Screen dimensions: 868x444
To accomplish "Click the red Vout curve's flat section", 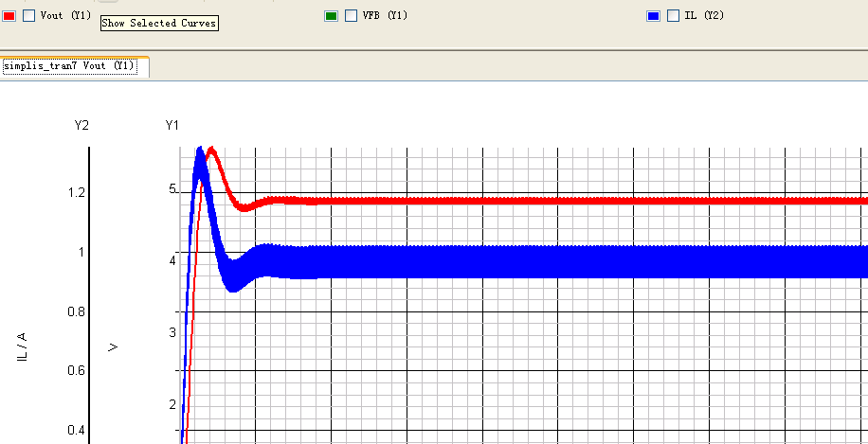I will (569, 201).
